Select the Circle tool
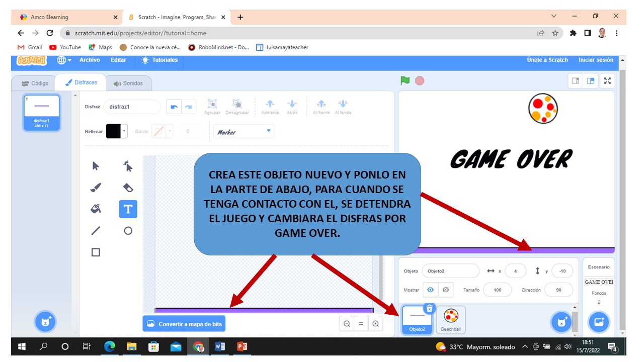Image resolution: width=644 pixels, height=362 pixels. 128,231
